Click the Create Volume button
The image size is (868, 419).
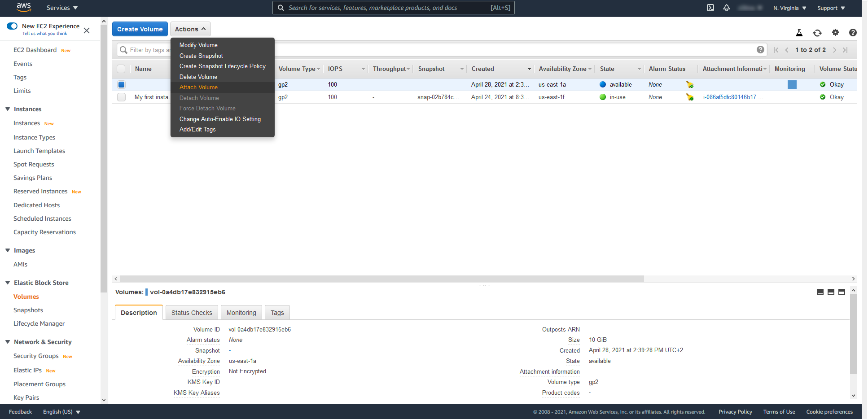pyautogui.click(x=140, y=29)
